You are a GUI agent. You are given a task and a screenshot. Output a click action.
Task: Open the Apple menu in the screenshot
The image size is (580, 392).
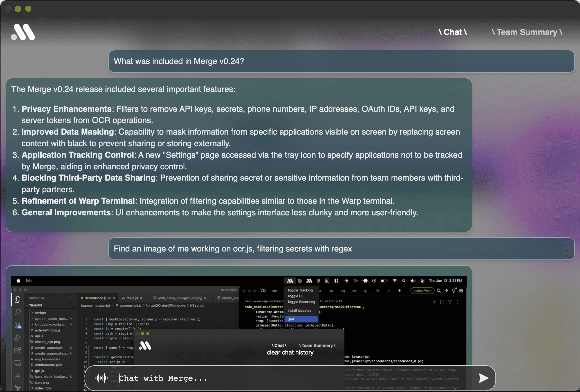pyautogui.click(x=19, y=281)
